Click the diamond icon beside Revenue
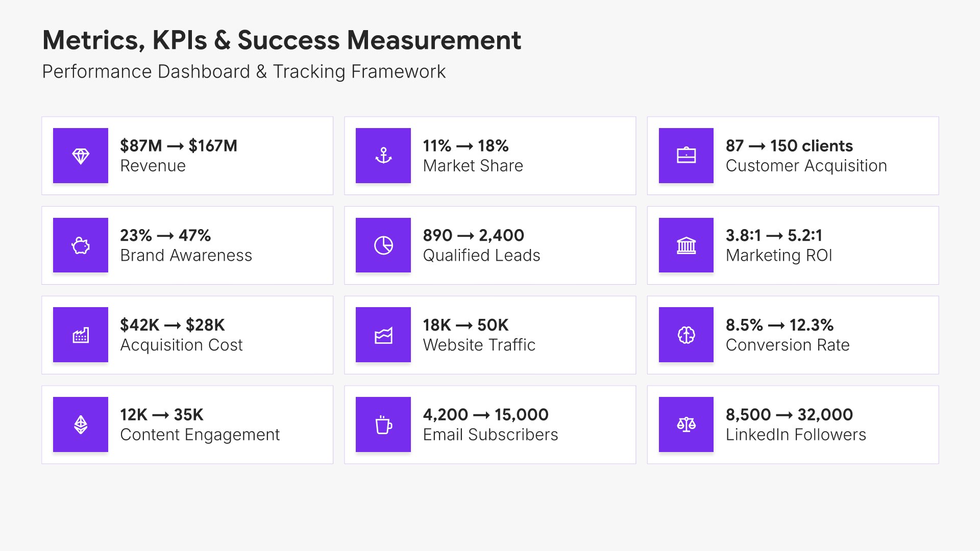Image resolution: width=980 pixels, height=551 pixels. click(81, 156)
